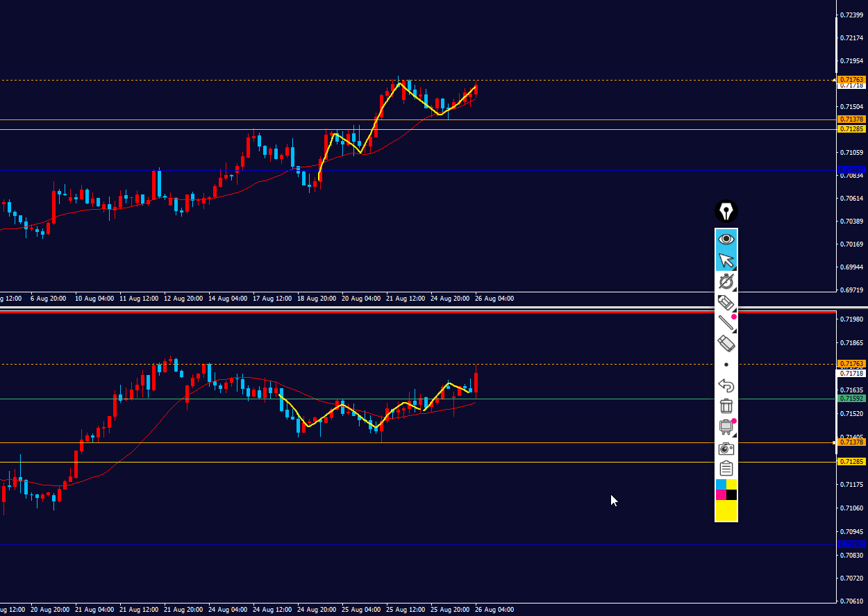
Task: Click the 0.71763 orange price label, bottom chart
Action: tap(851, 364)
